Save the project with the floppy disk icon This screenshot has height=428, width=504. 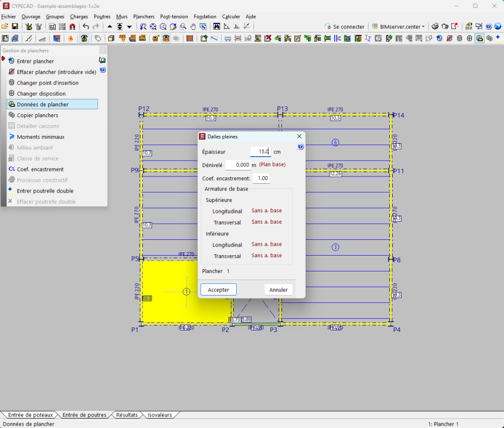pos(15,27)
